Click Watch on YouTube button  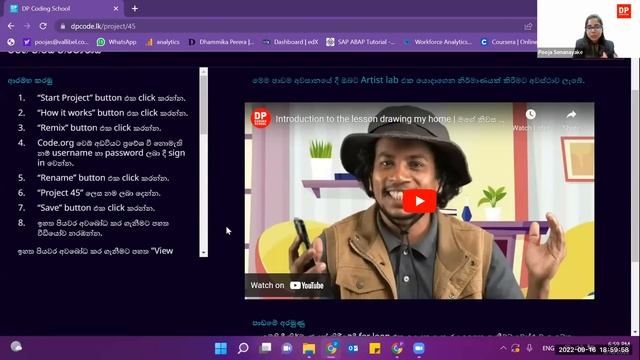(x=287, y=285)
